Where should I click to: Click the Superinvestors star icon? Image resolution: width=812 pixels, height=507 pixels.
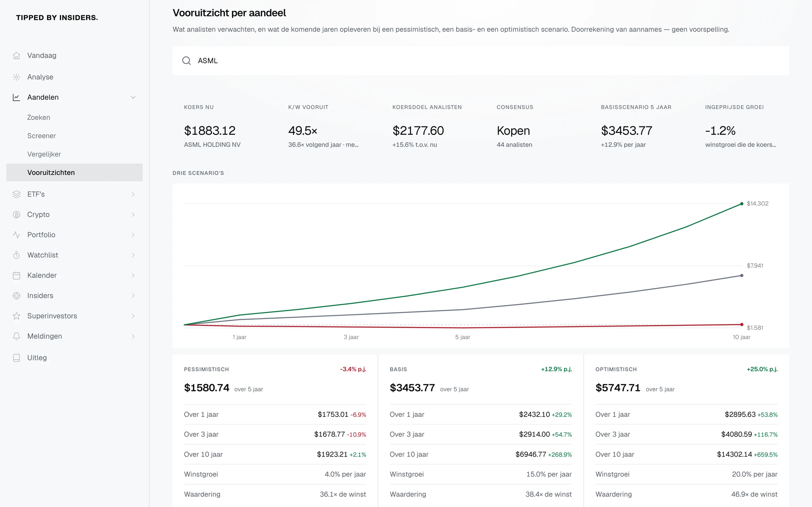point(16,316)
